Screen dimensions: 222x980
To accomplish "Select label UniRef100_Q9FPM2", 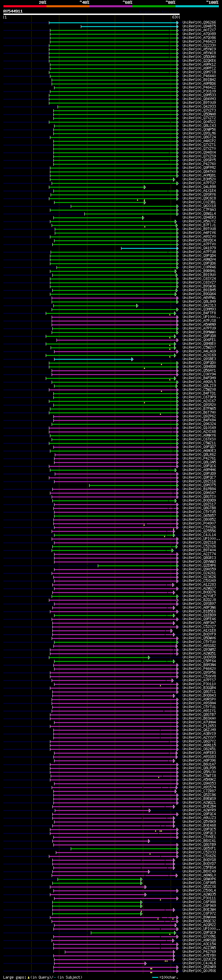I will [199, 168].
